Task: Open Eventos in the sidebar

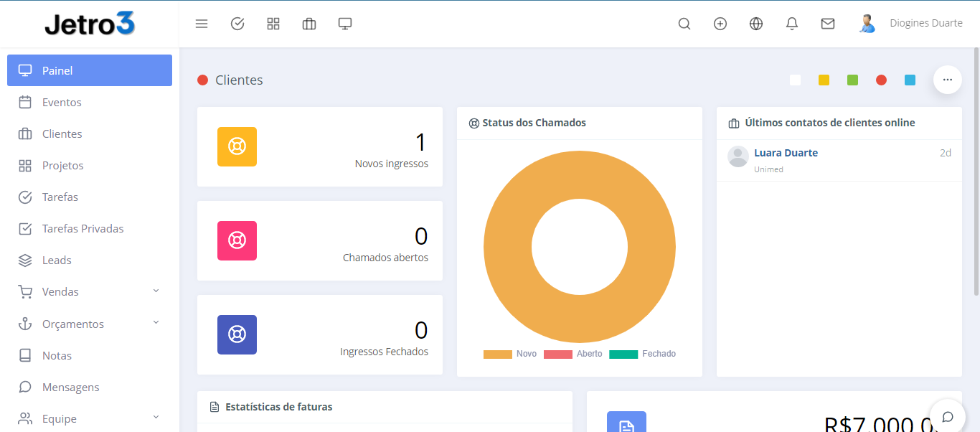Action: 62,103
